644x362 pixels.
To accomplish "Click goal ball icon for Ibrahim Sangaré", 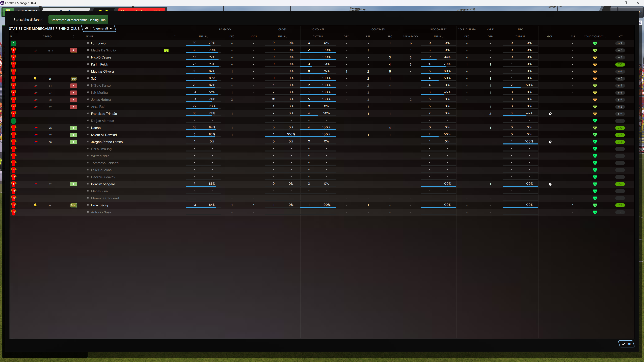I will coord(550,184).
